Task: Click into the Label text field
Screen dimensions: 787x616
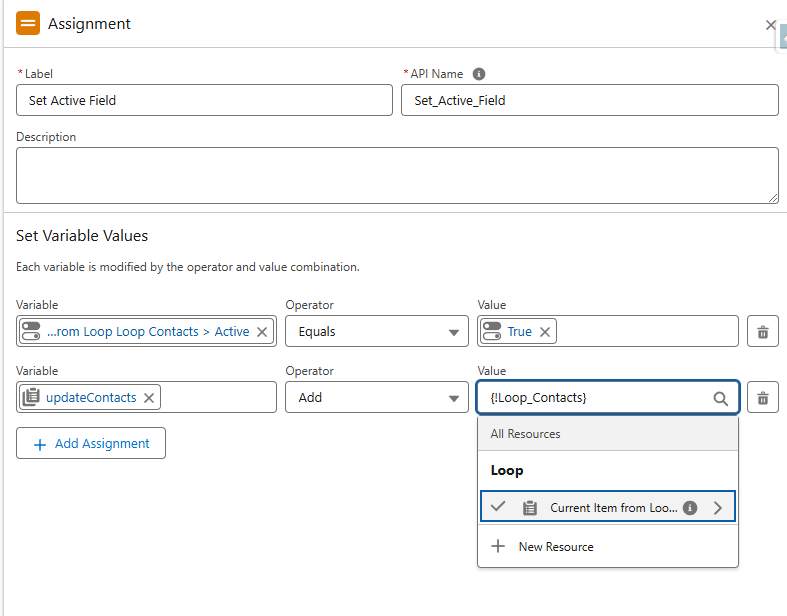Action: coord(204,100)
